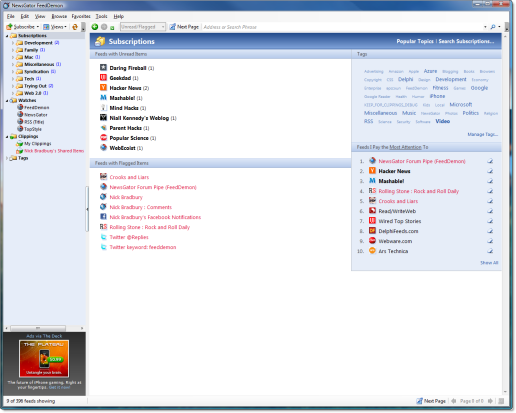Image resolution: width=516 pixels, height=413 pixels.
Task: Collapse the Watches tree node
Action: click(x=7, y=100)
